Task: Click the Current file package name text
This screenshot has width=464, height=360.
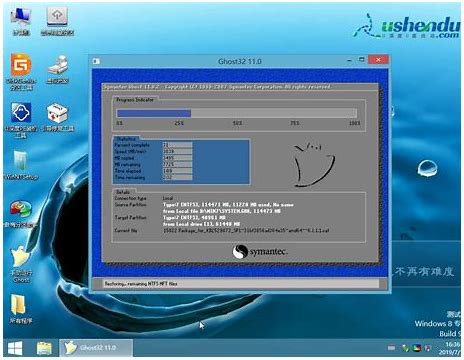Action: (x=246, y=231)
